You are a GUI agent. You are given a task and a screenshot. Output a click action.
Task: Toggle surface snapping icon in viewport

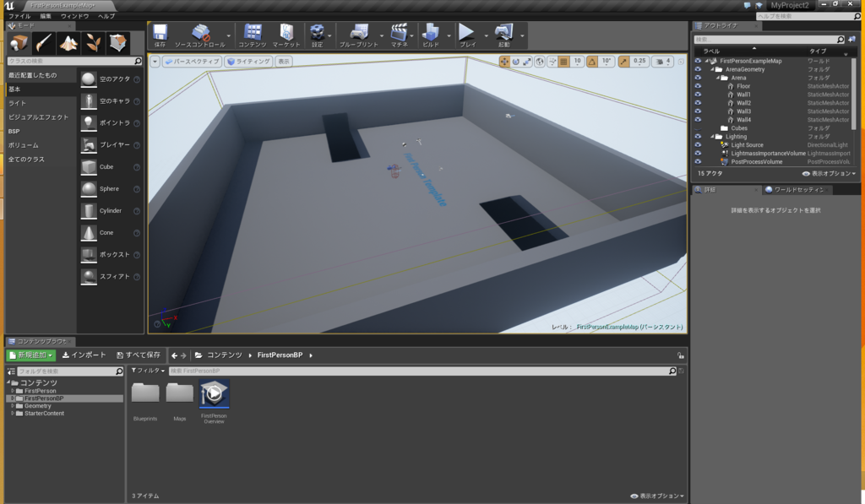(552, 62)
